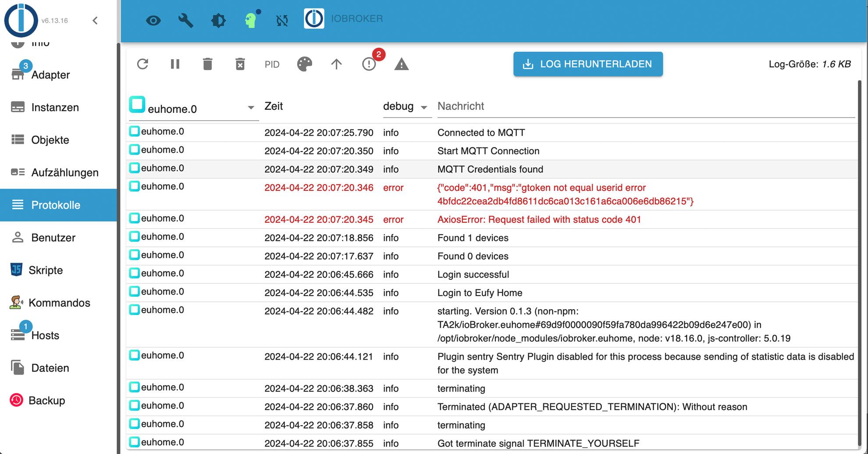868x454 pixels.
Task: Open Skripte in the sidebar
Action: (59, 270)
